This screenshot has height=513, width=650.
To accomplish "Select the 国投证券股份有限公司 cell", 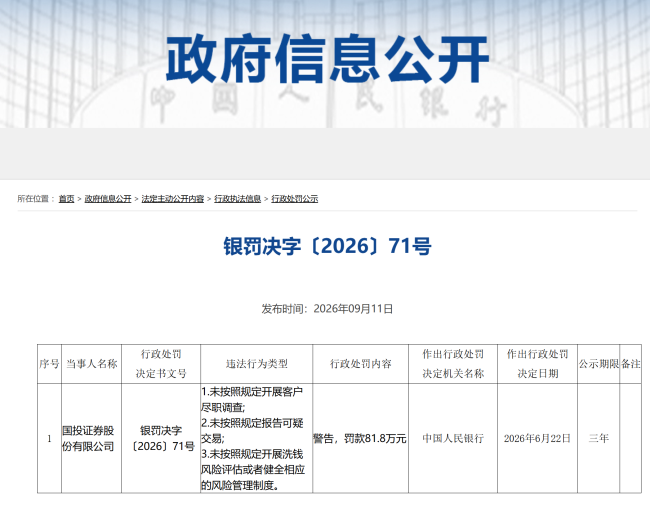I will tap(92, 438).
